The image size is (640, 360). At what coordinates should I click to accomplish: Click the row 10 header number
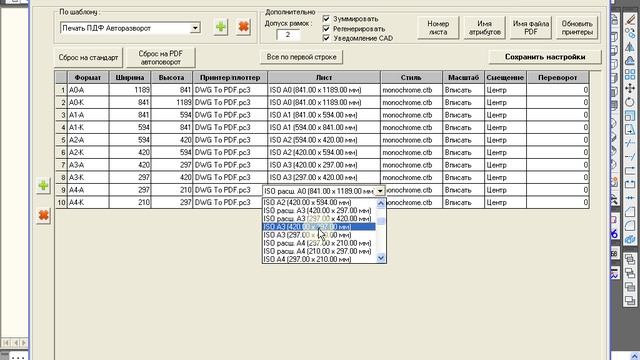click(61, 202)
